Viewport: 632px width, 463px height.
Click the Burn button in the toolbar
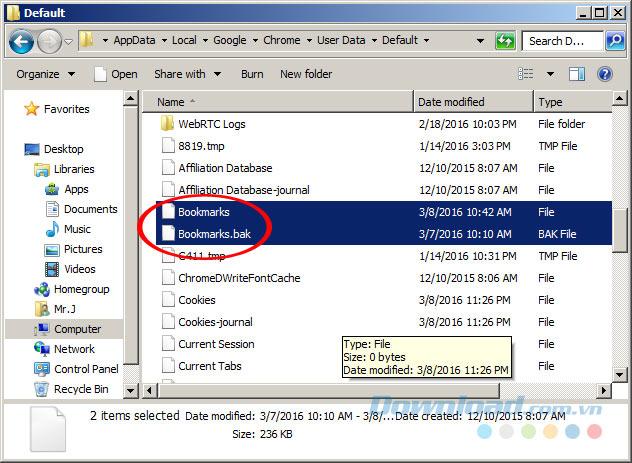pos(252,74)
